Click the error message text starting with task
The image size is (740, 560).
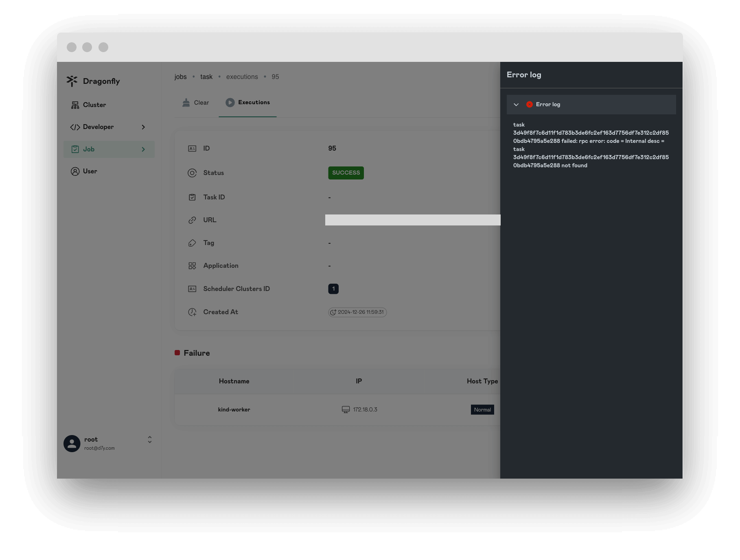(x=591, y=145)
